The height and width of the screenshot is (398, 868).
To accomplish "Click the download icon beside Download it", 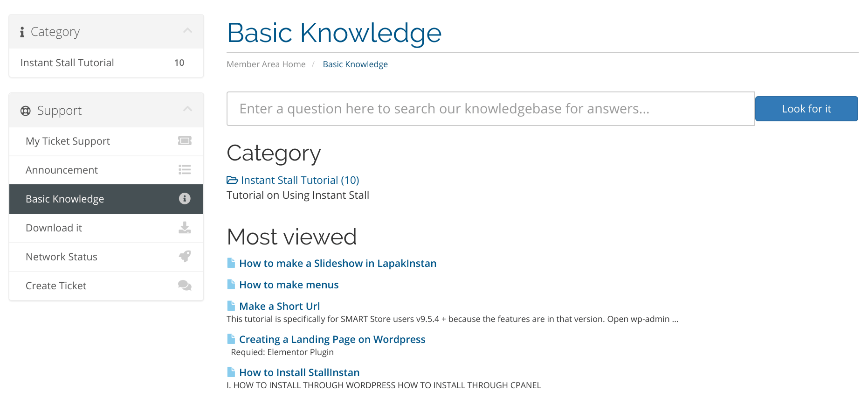I will point(185,228).
